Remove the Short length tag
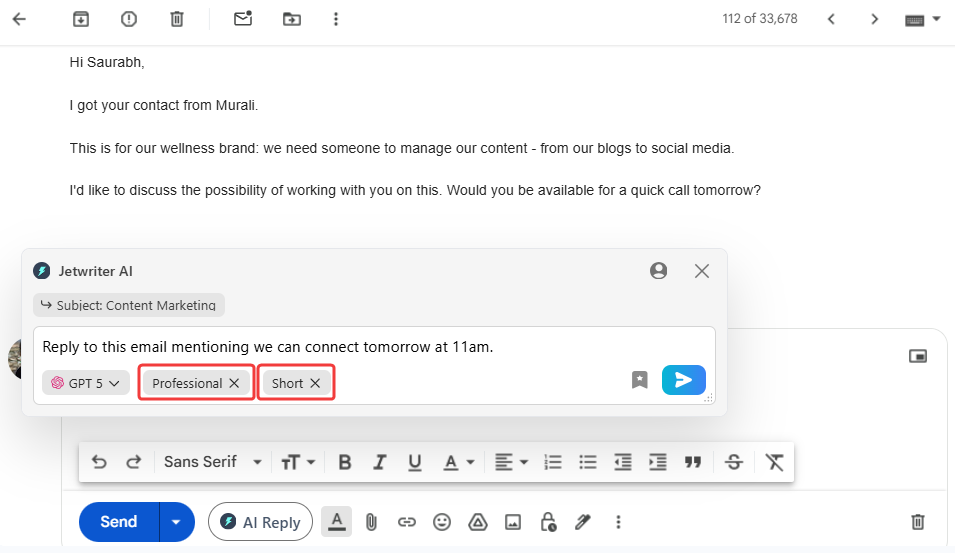 315,383
